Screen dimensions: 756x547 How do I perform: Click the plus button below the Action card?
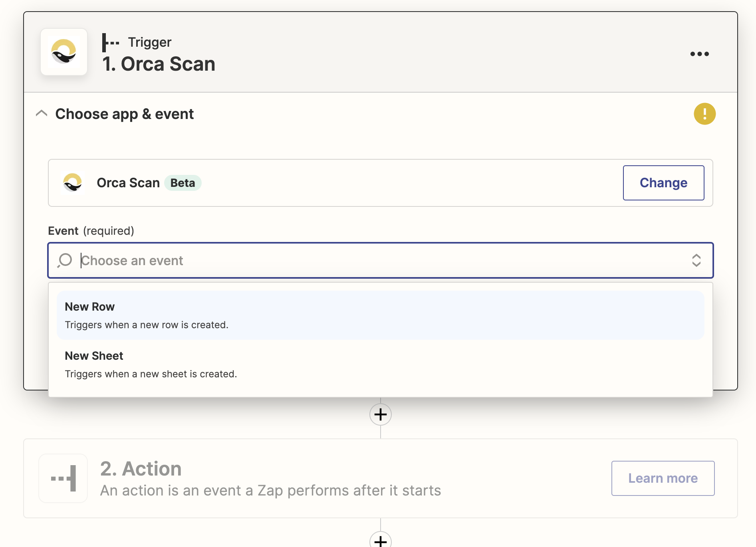380,541
